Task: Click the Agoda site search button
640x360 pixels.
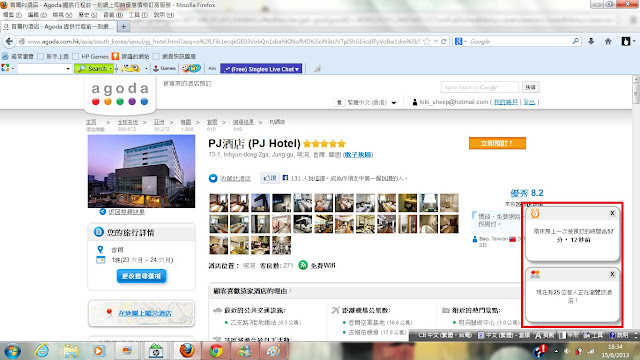Action: click(x=530, y=87)
